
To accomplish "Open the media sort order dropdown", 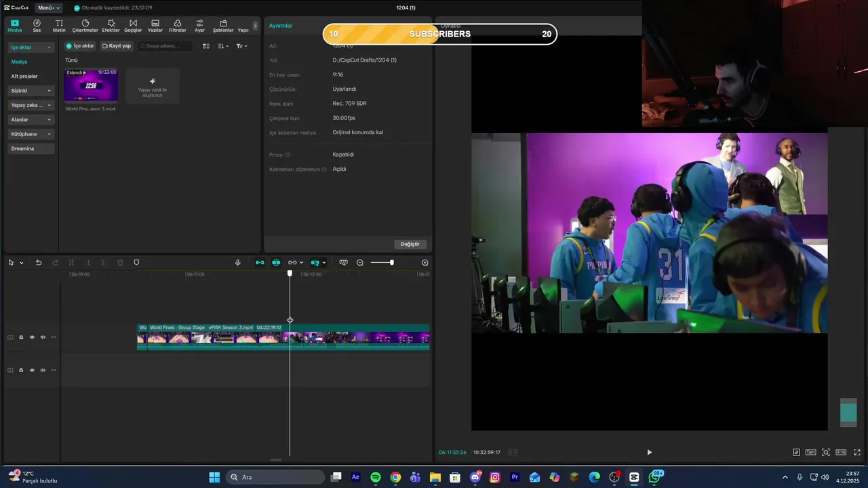I will pos(224,46).
